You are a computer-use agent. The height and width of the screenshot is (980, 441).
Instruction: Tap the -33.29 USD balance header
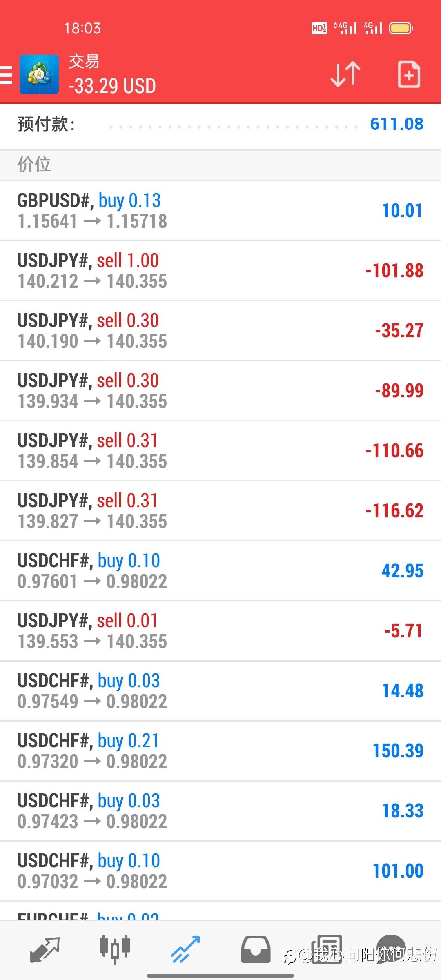pyautogui.click(x=113, y=86)
